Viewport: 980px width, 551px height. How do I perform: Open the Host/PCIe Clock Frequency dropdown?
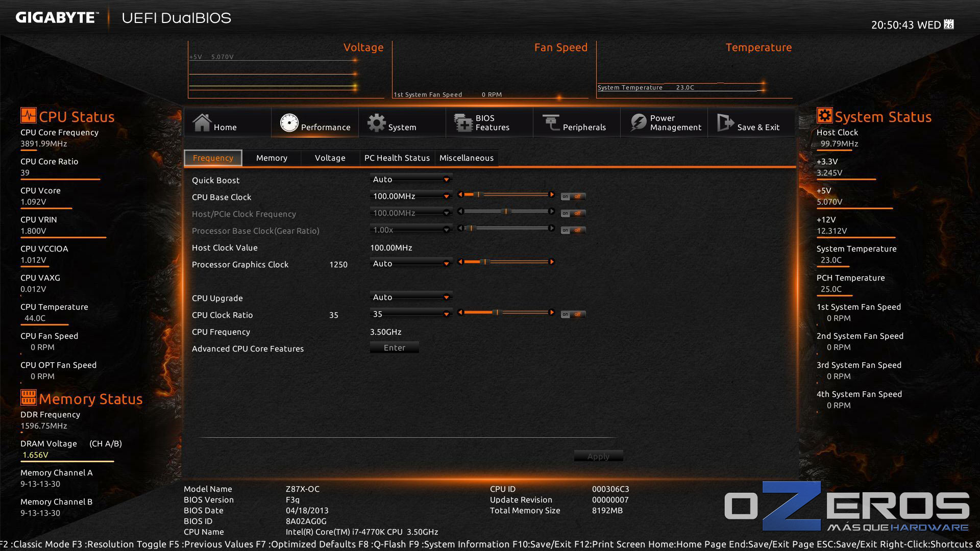click(411, 213)
